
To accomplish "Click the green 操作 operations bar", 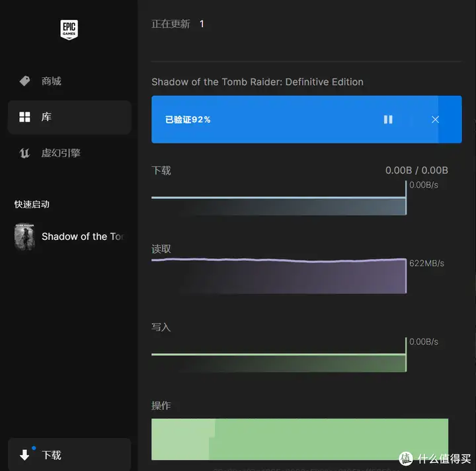I will pyautogui.click(x=299, y=439).
